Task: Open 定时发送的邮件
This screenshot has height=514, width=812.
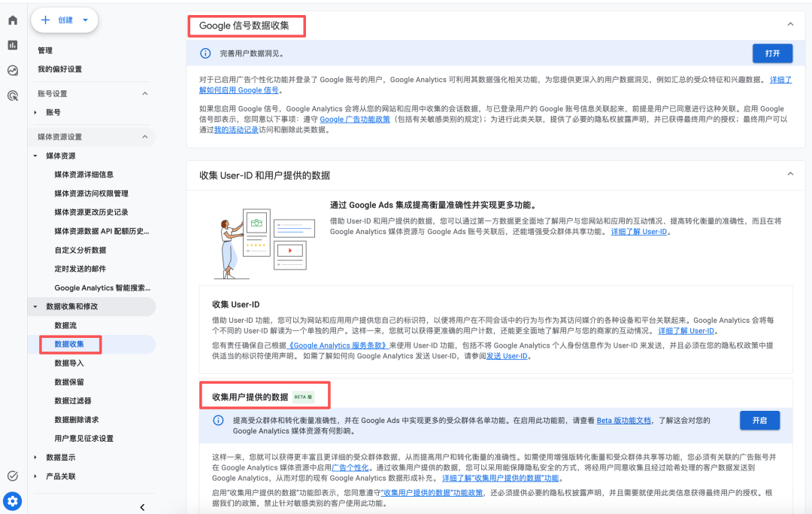Action: [x=80, y=269]
